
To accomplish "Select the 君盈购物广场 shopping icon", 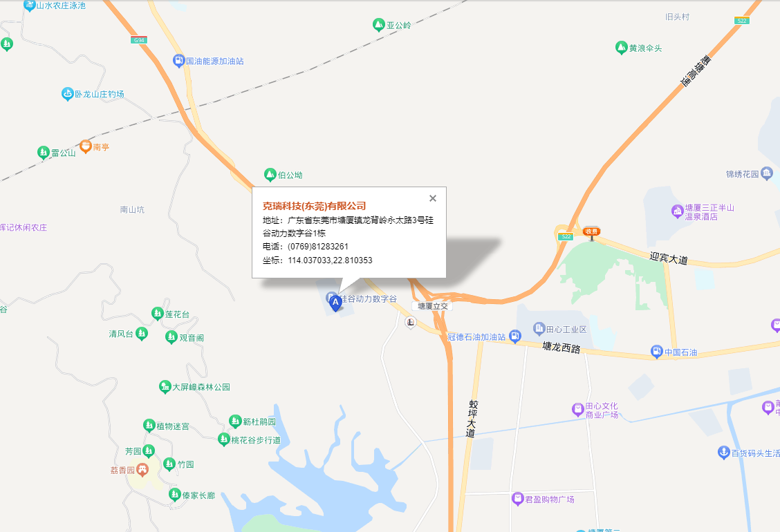I will (x=517, y=499).
